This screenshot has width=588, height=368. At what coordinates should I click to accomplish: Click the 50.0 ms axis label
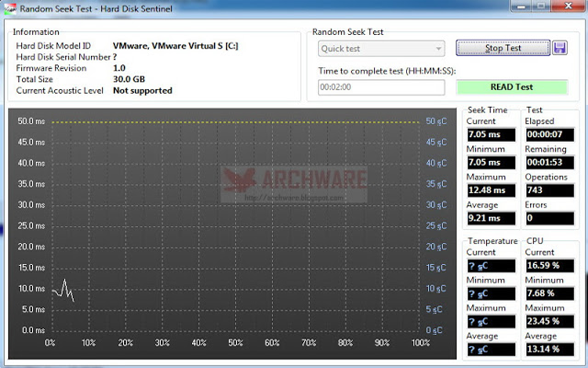pos(31,121)
